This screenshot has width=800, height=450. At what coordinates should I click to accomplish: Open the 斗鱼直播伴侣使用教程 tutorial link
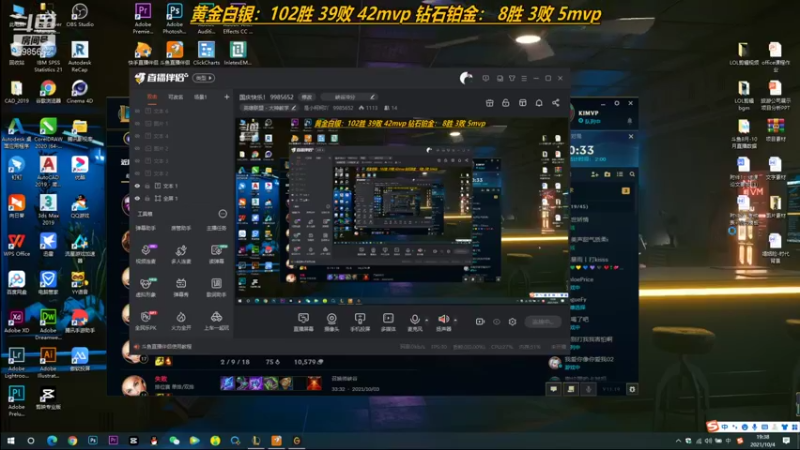pos(166,347)
